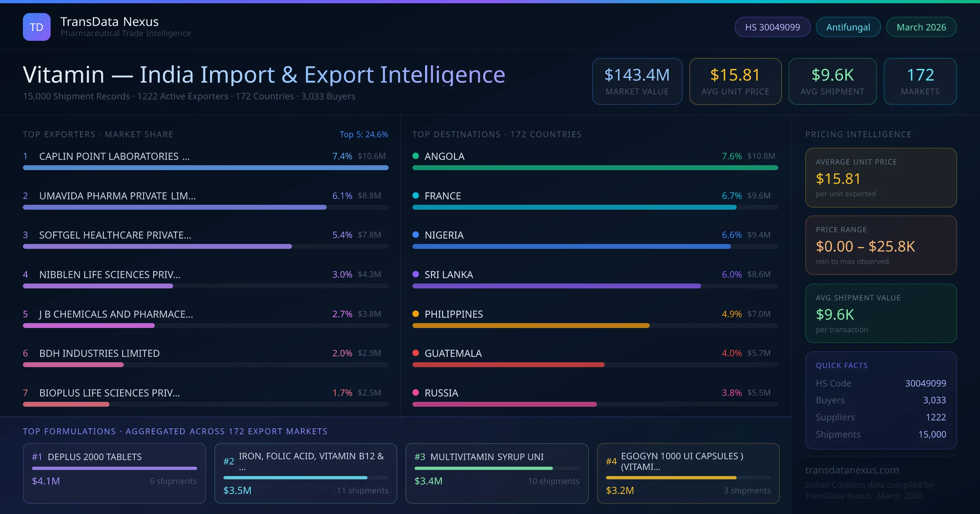Click Russia's pink dot indicator
This screenshot has height=514, width=980.
coord(416,392)
